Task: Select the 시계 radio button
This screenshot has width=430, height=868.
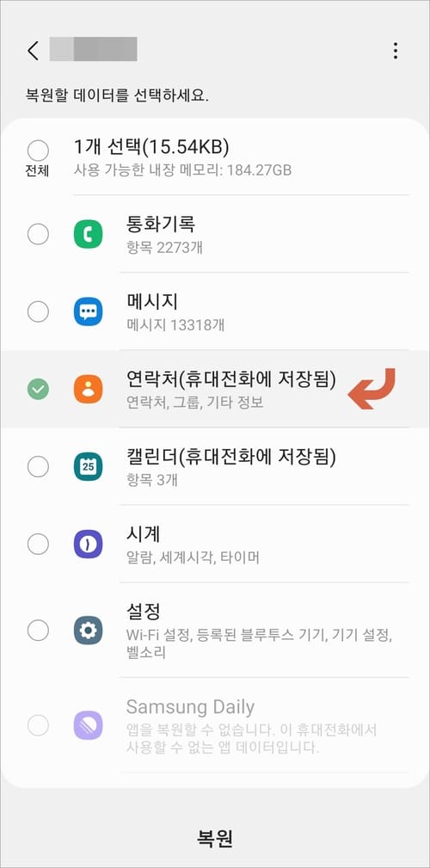Action: 38,545
